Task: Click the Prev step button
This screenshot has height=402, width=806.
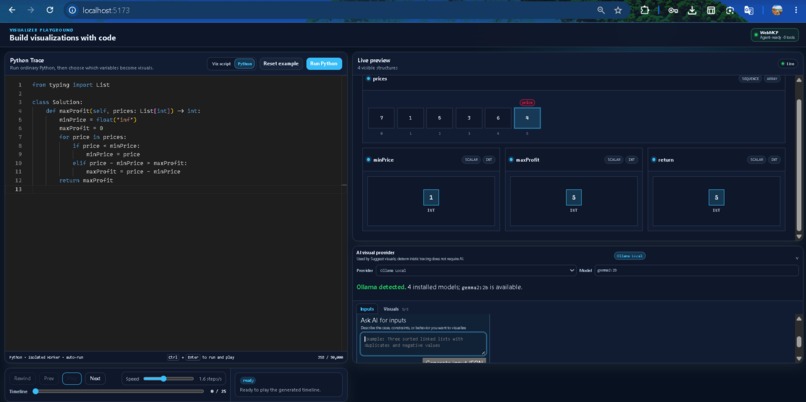Action: click(x=49, y=378)
